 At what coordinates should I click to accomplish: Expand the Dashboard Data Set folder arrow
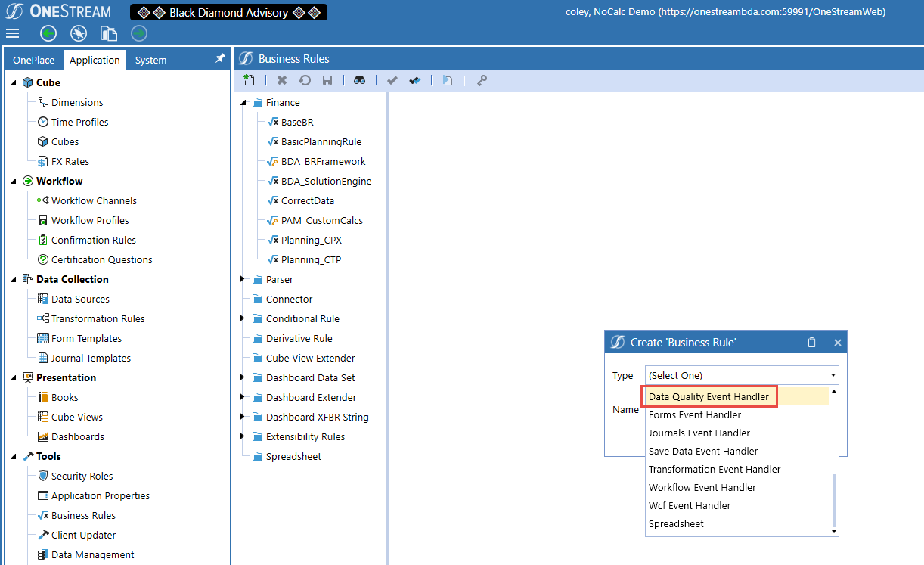coord(243,377)
